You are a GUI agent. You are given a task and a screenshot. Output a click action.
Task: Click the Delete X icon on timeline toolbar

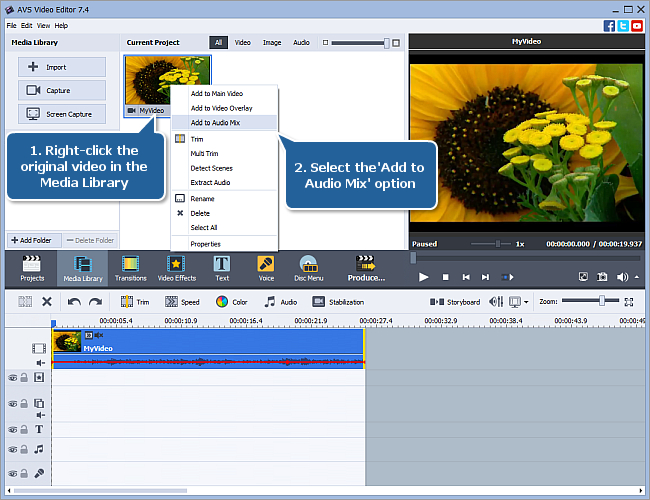point(47,302)
